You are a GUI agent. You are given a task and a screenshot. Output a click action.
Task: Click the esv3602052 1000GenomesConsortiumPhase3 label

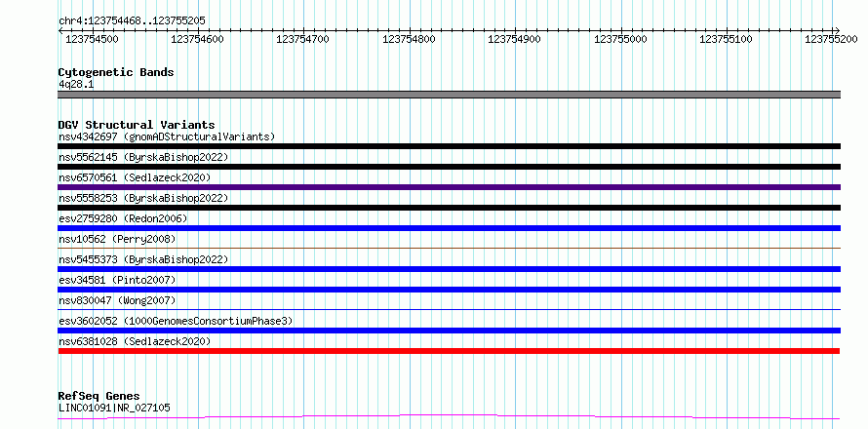point(176,321)
